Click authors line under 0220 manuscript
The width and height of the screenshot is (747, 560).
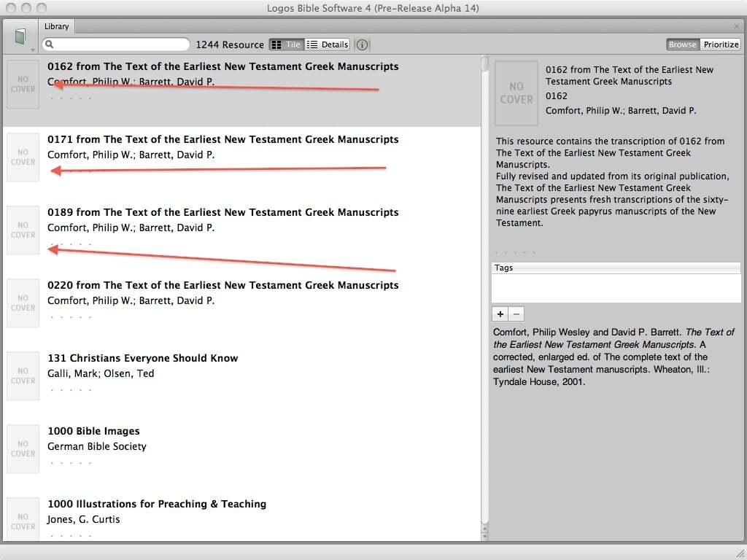tap(131, 300)
